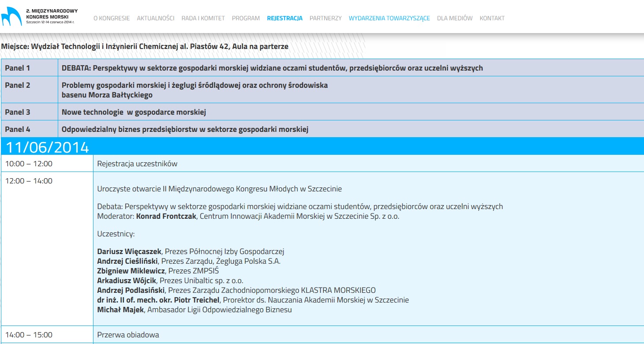Select Nowe technologie w gospodarce morskiej
Screen dimensions: 644x344
point(134,112)
